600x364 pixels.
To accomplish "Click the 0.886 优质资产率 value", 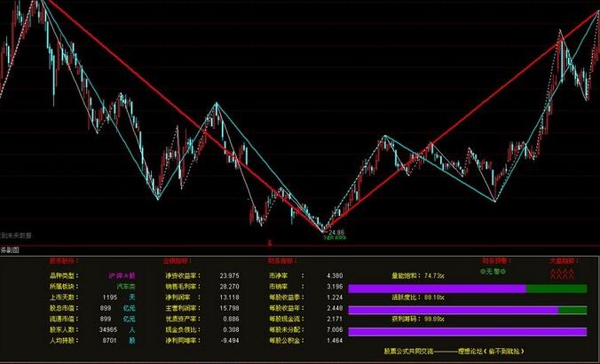I will point(231,319).
